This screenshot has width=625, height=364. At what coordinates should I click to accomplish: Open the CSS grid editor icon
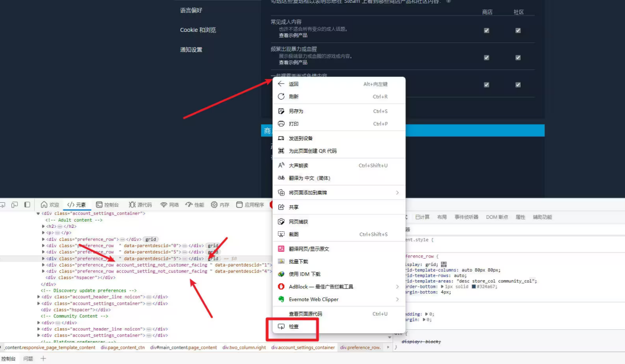tap(444, 264)
